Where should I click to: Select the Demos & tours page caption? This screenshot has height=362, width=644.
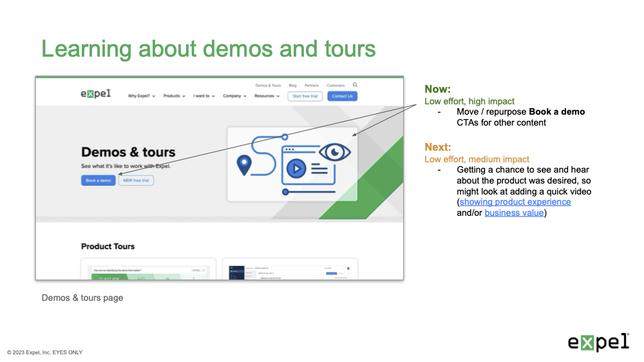click(x=82, y=298)
